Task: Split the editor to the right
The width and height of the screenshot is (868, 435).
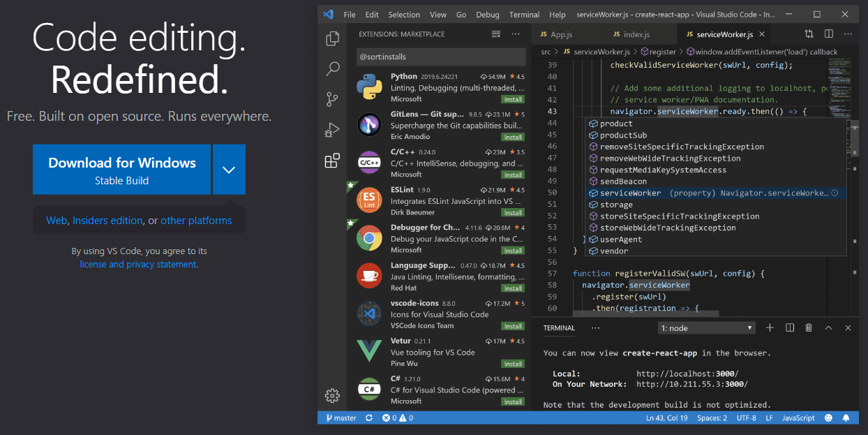Action: 829,34
